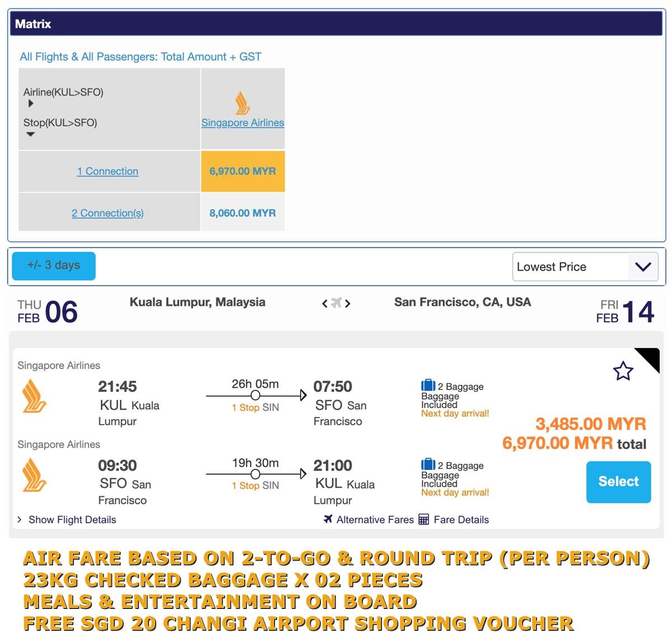Click the Singapore Airlines logo in matrix header
The width and height of the screenshot is (672, 642).
point(242,103)
